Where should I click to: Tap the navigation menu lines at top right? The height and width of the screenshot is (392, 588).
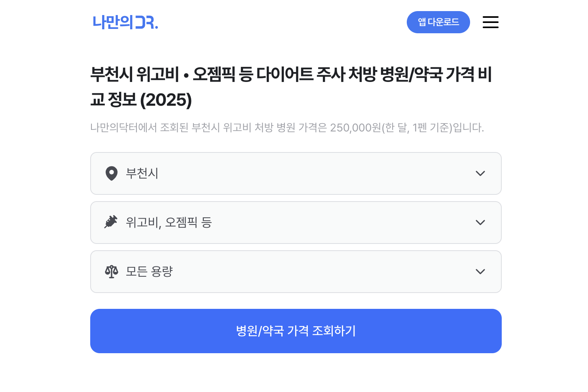[490, 22]
